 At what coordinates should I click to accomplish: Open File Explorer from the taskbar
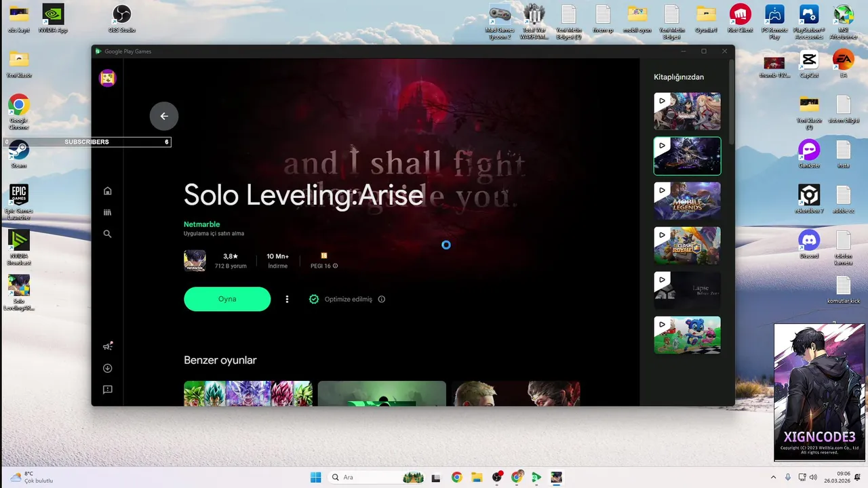[x=477, y=477]
